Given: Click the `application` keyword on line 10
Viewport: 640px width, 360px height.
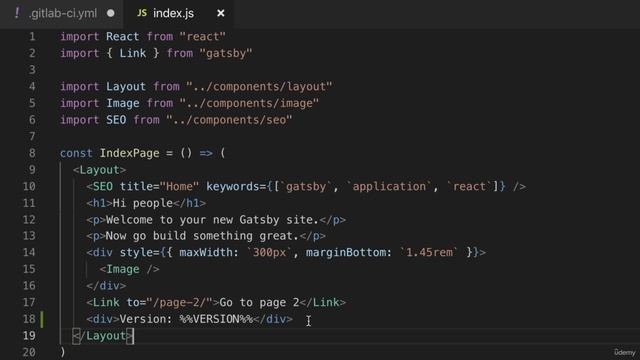Looking at the screenshot, I should coord(389,187).
